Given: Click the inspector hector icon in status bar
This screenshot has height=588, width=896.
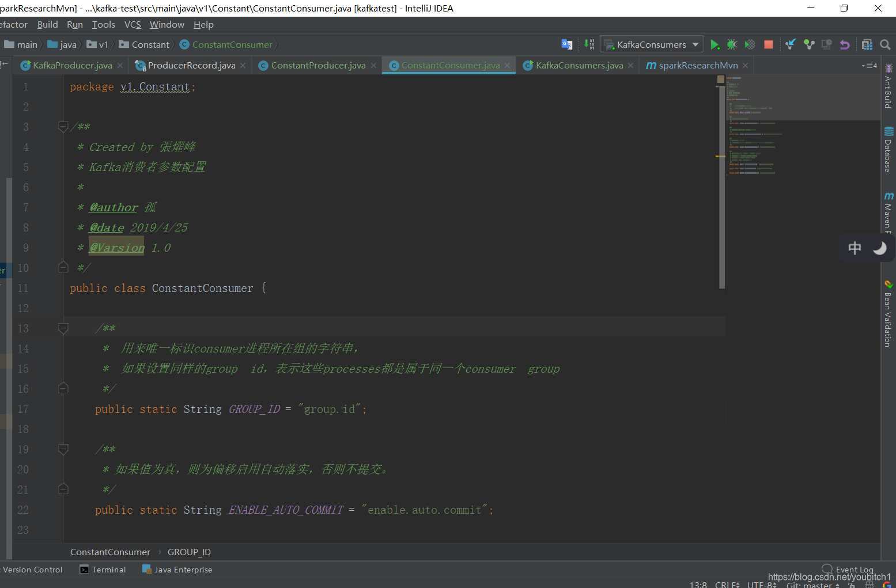Looking at the screenshot, I should [869, 585].
